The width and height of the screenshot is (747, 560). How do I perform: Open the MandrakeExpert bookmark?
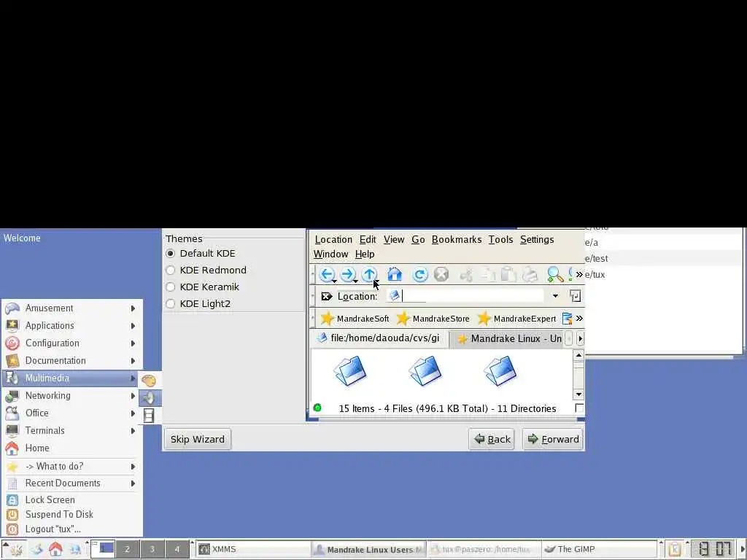(516, 319)
